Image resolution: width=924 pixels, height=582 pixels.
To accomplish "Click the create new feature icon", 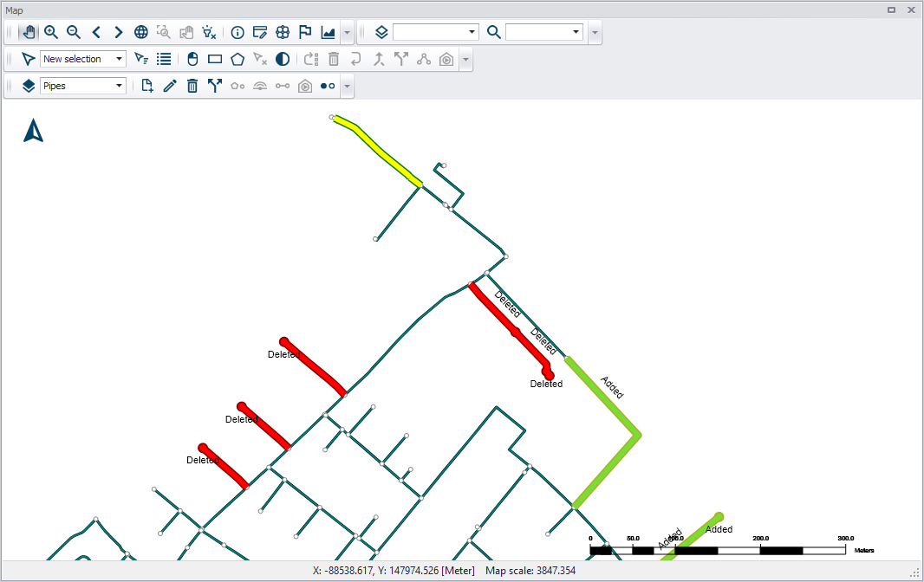I will point(147,86).
